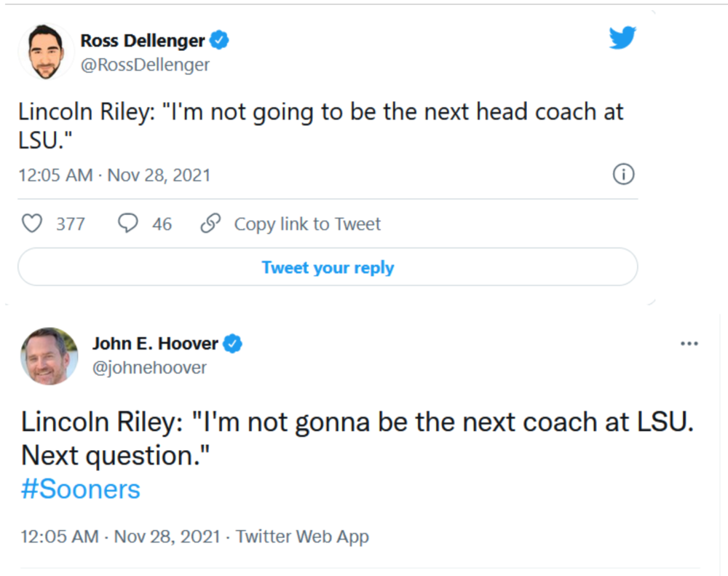Click the 377 likes count
Image resolution: width=728 pixels, height=576 pixels.
[x=71, y=224]
